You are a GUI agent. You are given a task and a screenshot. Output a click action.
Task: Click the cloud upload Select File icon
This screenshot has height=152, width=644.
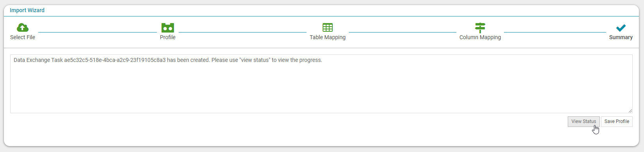pos(23,27)
